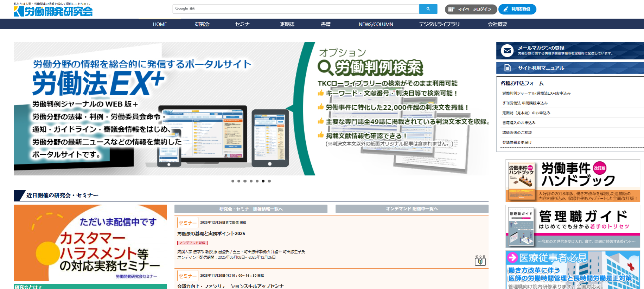Open オンデマンド配信中一覧へ link

click(412, 209)
